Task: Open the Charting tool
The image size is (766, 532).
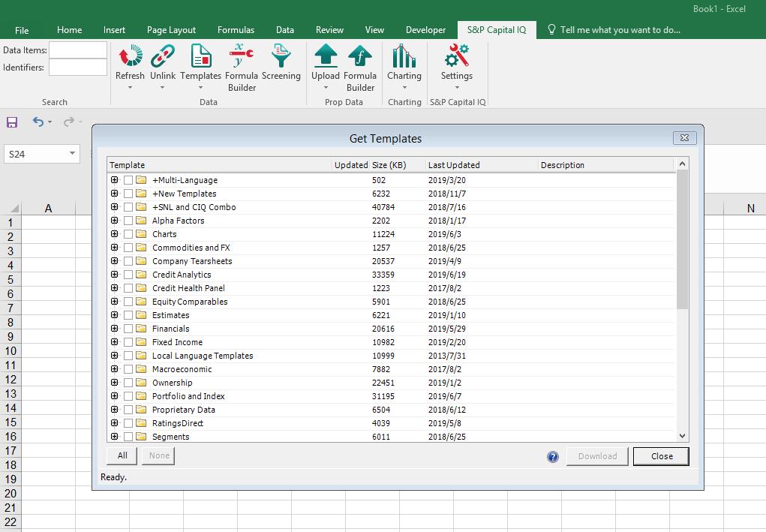Action: click(404, 57)
